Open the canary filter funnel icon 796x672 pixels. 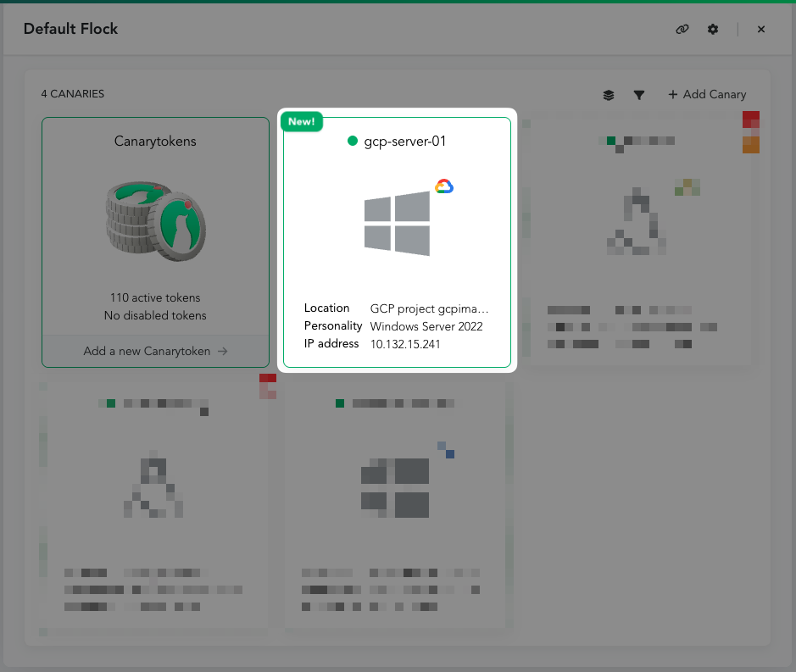coord(639,95)
